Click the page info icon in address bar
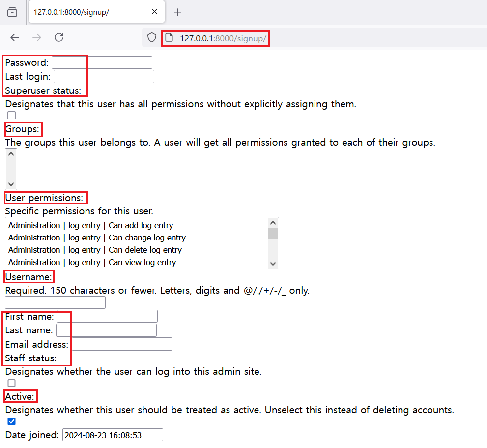Screen dimensions: 487x448 click(x=169, y=38)
